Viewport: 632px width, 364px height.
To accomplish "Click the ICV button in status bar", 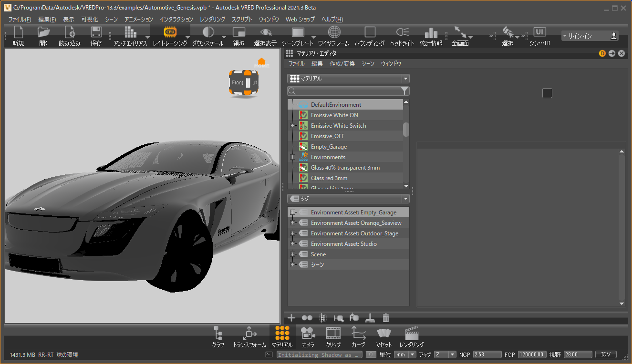I will (x=606, y=354).
